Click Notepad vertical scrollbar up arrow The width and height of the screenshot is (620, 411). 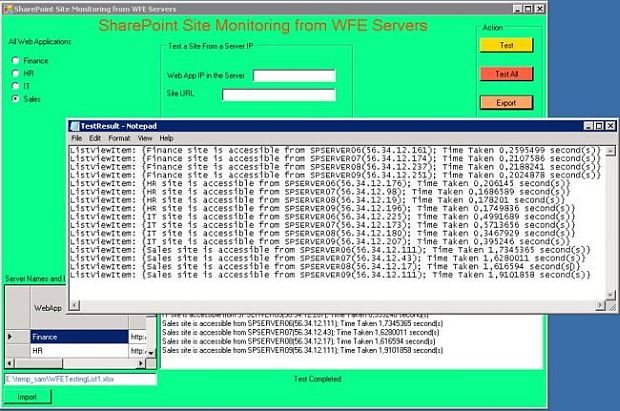(x=611, y=151)
